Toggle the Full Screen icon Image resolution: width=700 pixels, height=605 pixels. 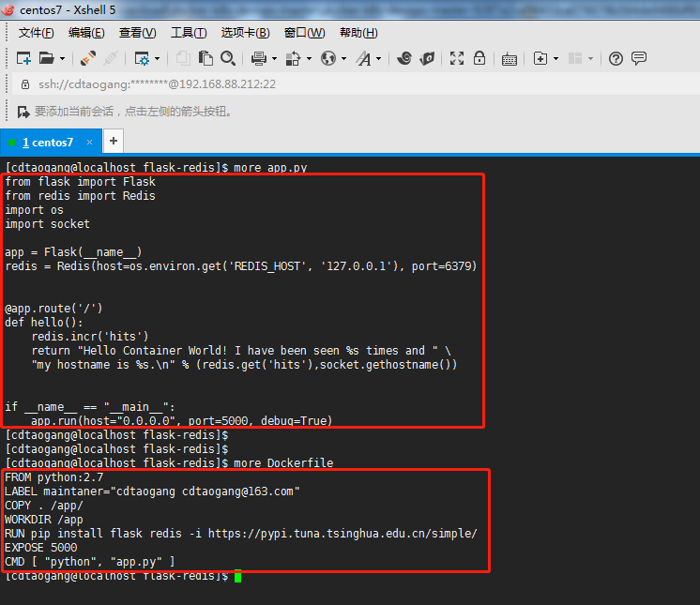coord(457,58)
